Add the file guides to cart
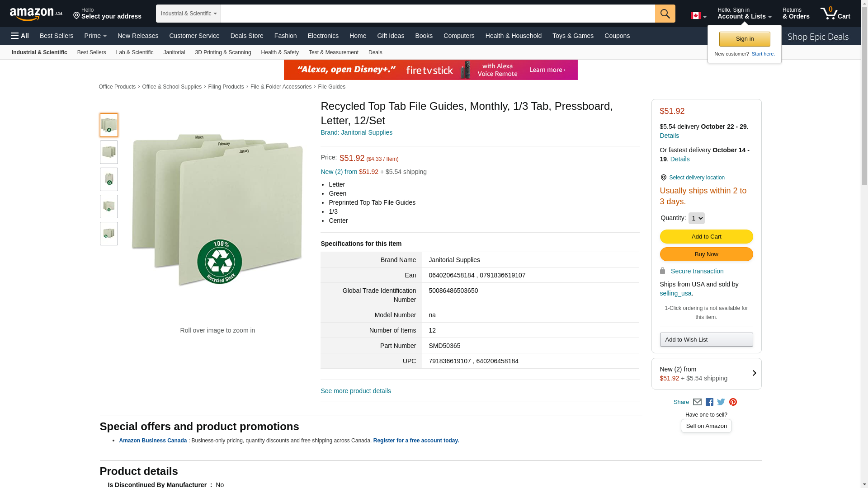The image size is (868, 488). click(x=706, y=237)
